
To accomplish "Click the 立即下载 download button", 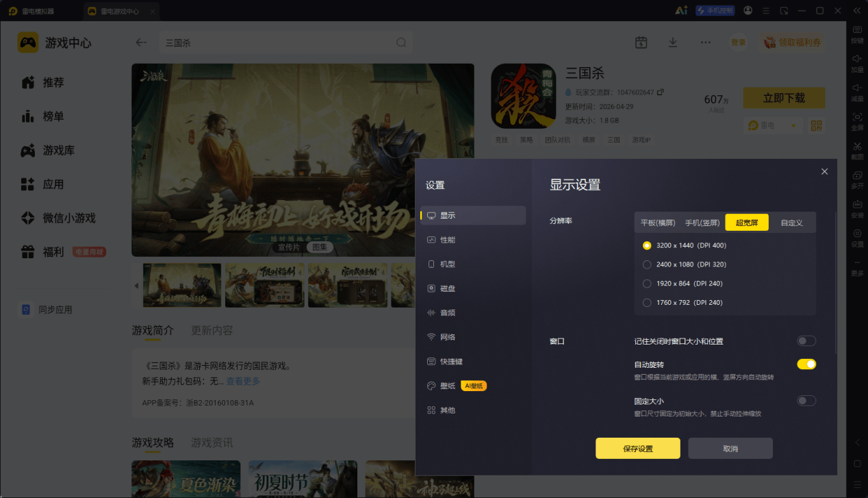I will click(x=784, y=98).
